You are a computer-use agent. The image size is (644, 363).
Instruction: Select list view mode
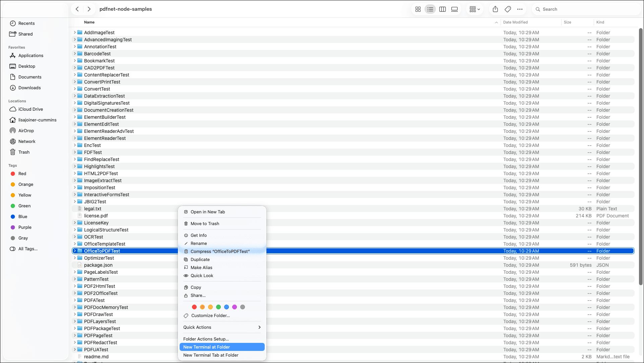(x=430, y=9)
